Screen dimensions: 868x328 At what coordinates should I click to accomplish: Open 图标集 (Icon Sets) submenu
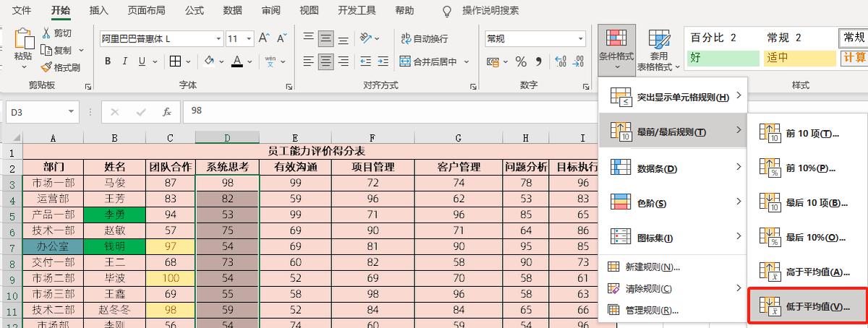673,237
